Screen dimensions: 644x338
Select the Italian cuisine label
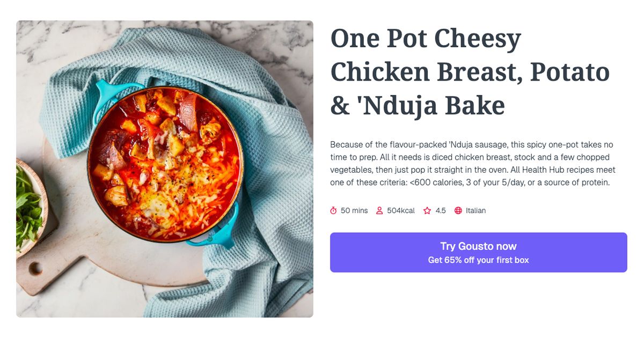(475, 210)
